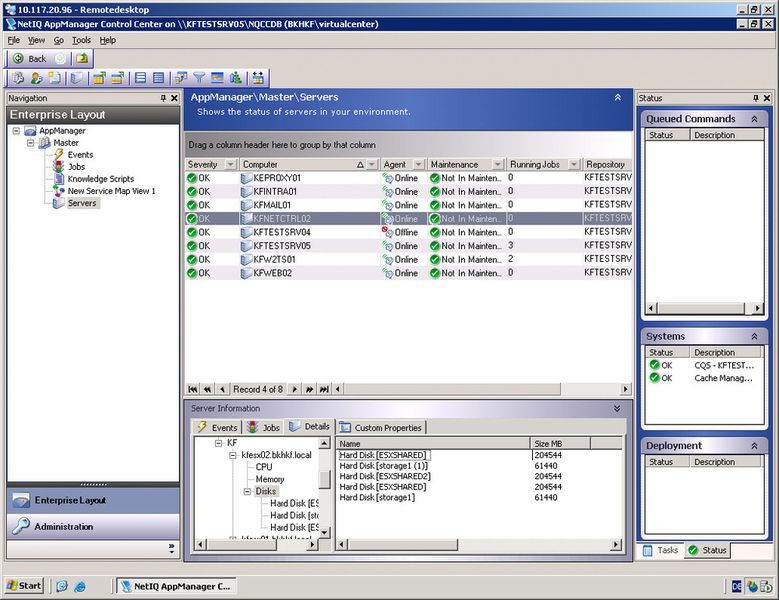Select the KFTESTSRV04 server row
This screenshot has height=600, width=779.
pyautogui.click(x=408, y=232)
